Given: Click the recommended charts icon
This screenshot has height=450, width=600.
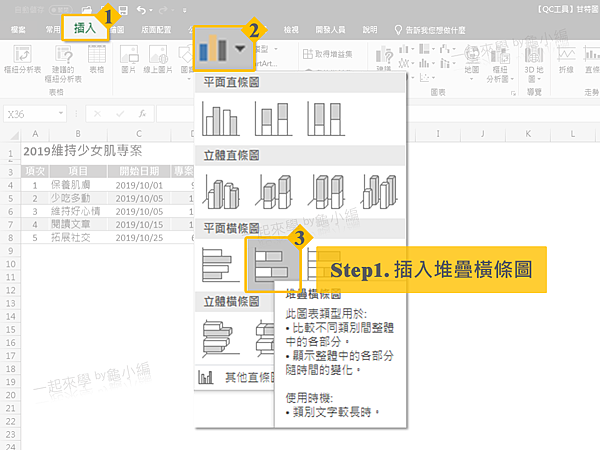Looking at the screenshot, I should click(384, 57).
